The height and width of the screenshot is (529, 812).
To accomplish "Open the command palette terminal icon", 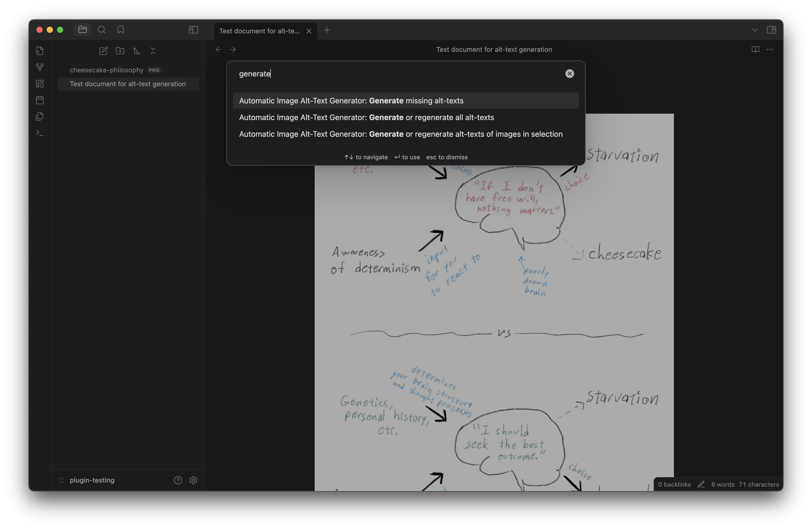I will pyautogui.click(x=40, y=133).
